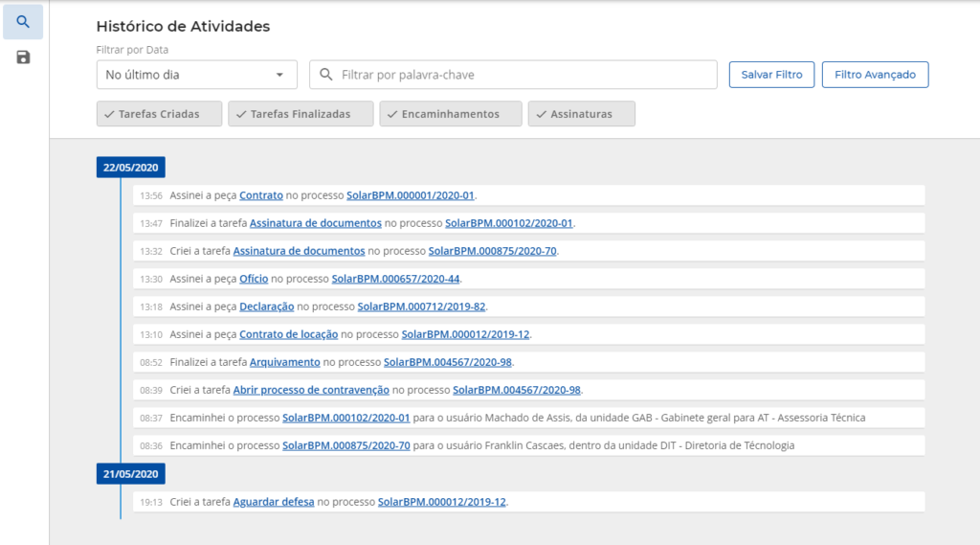The image size is (980, 545).
Task: Open Filtro Avançado options
Action: pos(875,75)
